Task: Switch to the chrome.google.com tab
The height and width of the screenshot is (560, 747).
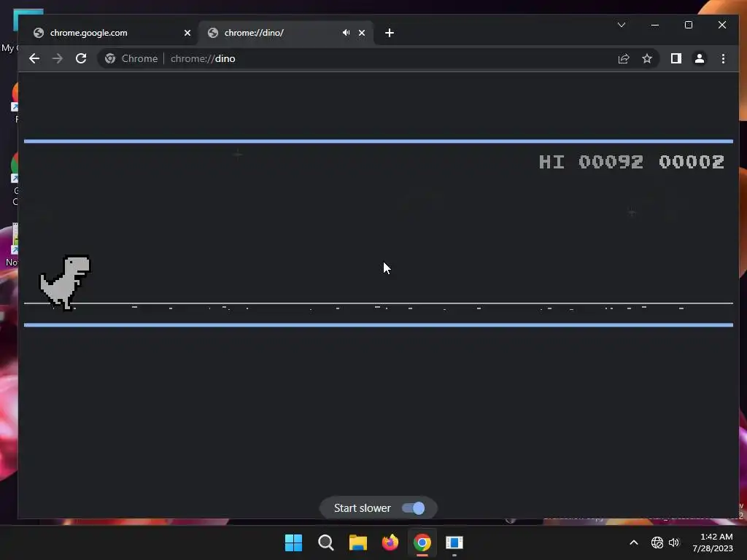Action: (109, 33)
